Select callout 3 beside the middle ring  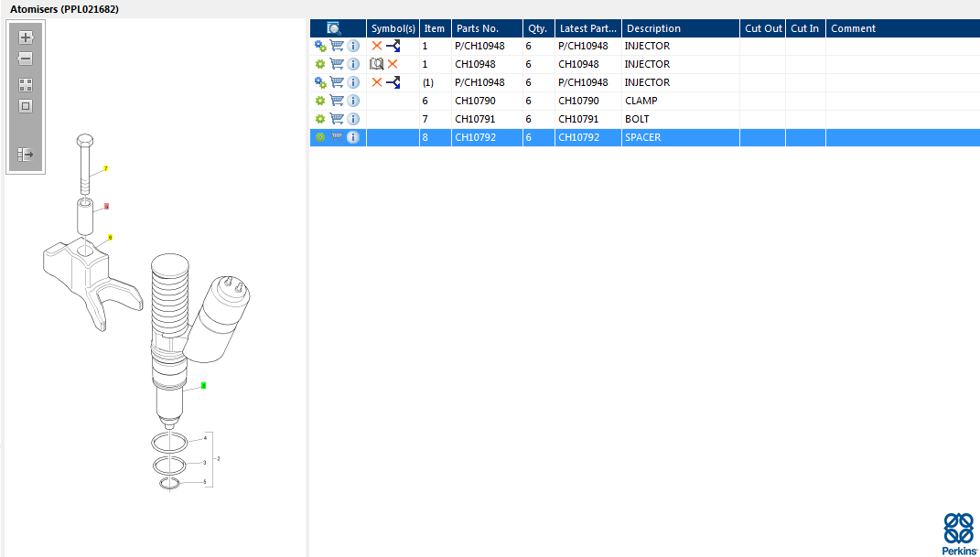(x=204, y=463)
